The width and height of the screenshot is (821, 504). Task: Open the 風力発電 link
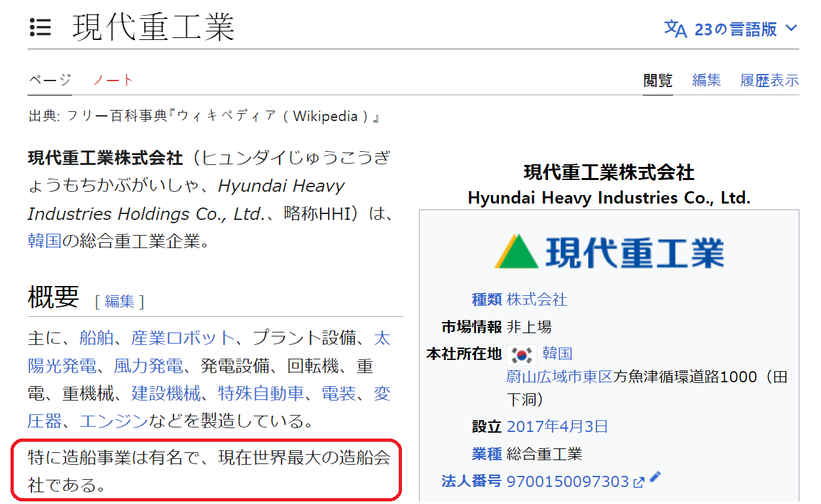(x=148, y=365)
